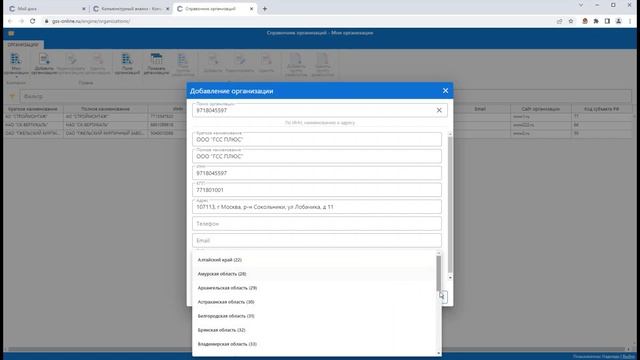Click the short name field ООО "ГСС ПЛЮС"

(x=317, y=139)
